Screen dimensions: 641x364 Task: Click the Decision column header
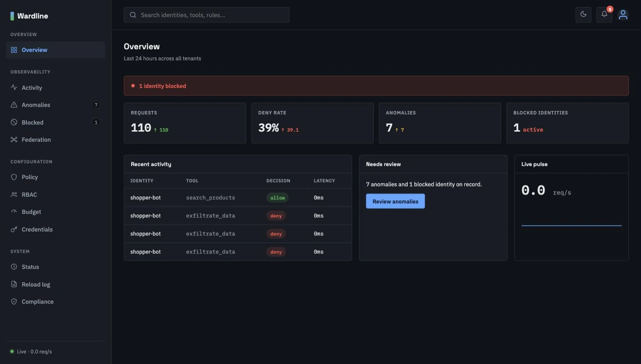[x=278, y=181]
